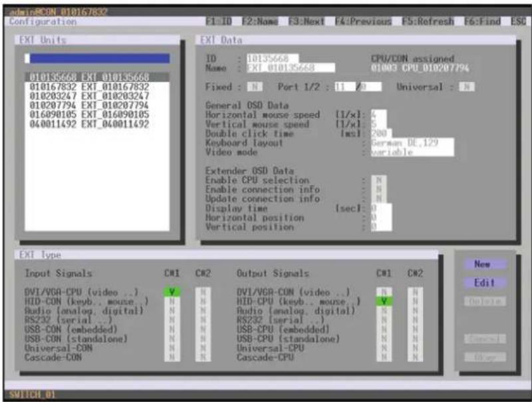Toggle output HID-CPU C#1 flag
532x402 pixels.
(384, 301)
